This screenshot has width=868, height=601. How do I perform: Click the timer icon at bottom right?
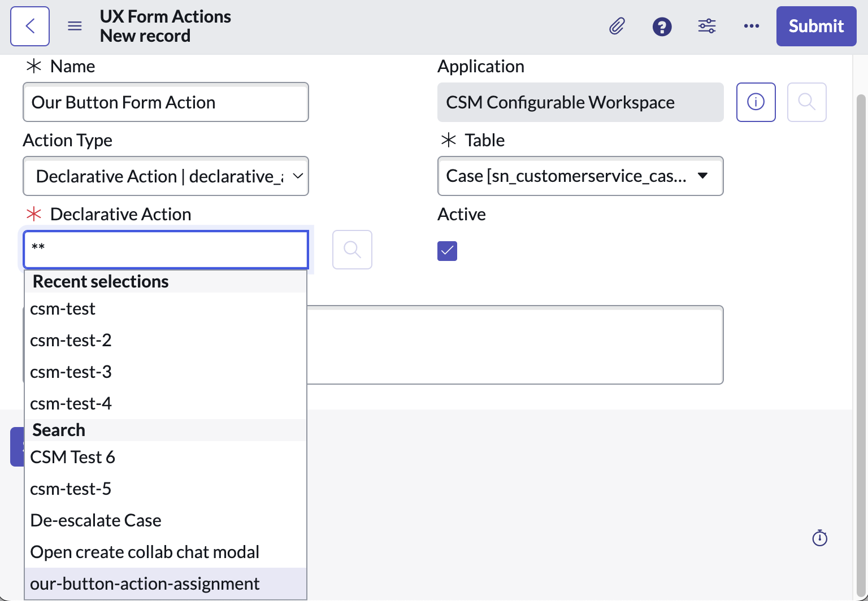tap(820, 538)
